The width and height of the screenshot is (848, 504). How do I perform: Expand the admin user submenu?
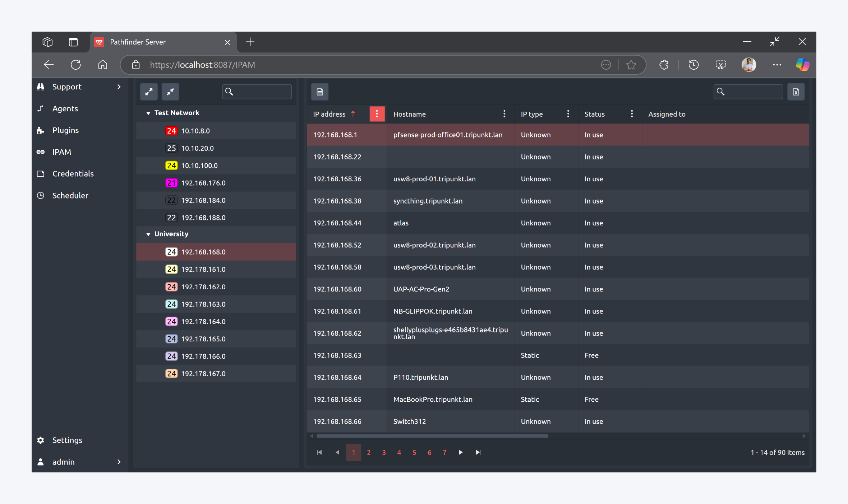pos(119,462)
